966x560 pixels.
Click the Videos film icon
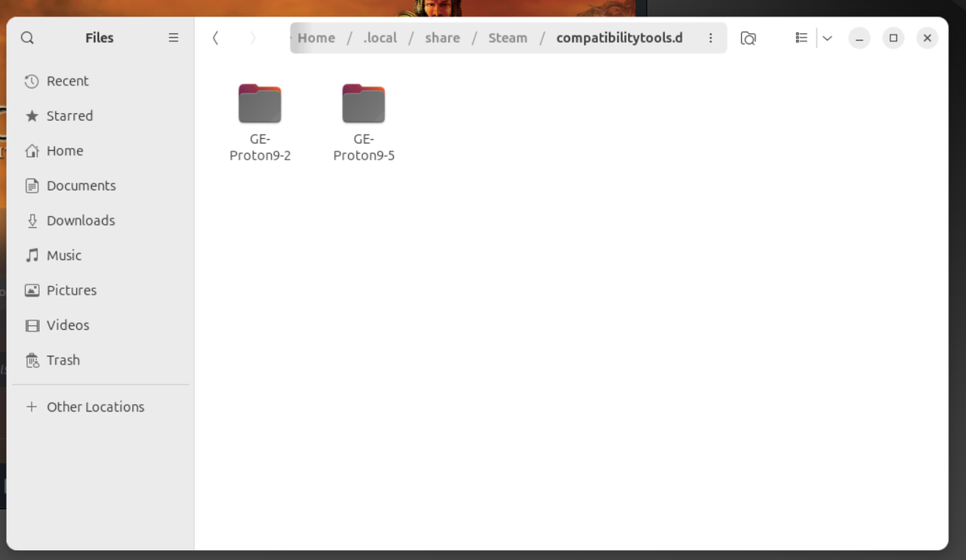pos(32,325)
